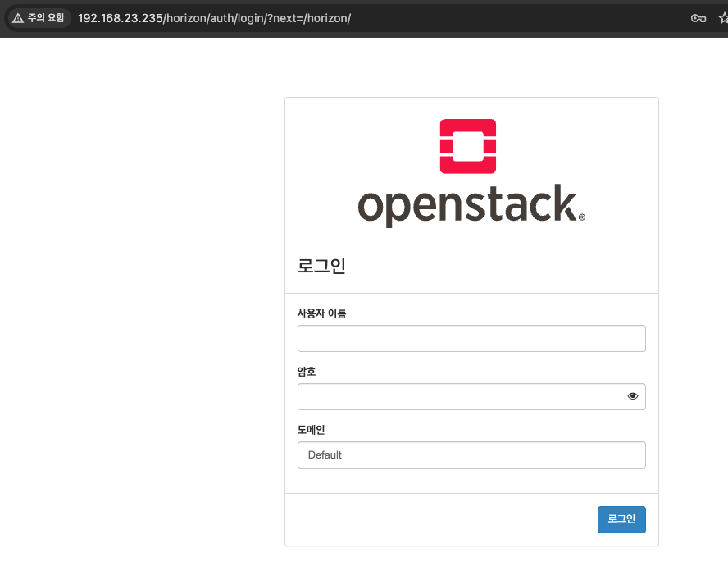The width and height of the screenshot is (728, 576).
Task: Click the blue 로그인 button
Action: pos(621,519)
